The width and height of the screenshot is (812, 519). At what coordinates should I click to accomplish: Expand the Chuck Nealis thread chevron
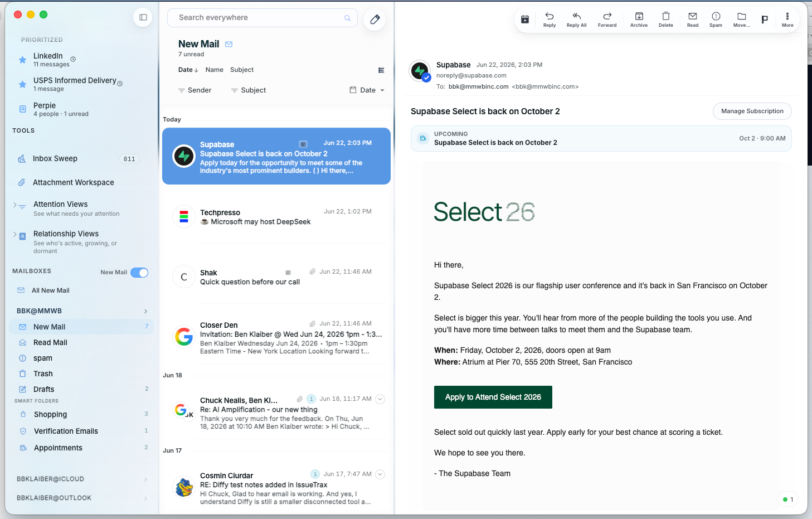(380, 399)
